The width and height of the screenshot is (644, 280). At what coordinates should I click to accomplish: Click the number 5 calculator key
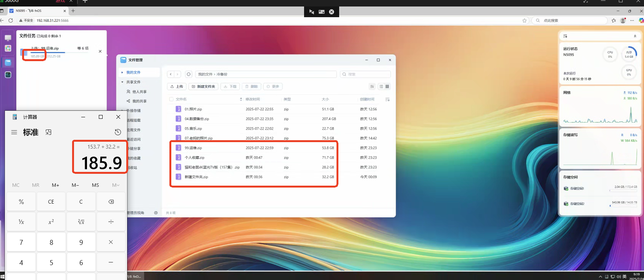(51, 262)
